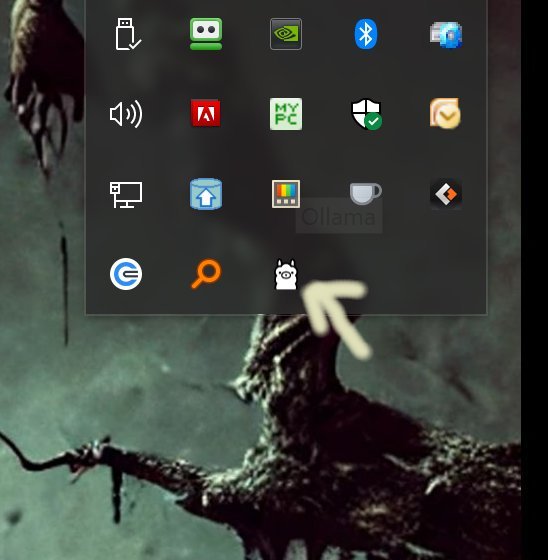
Task: Click the blue cylinder upload arrow icon
Action: pos(206,194)
